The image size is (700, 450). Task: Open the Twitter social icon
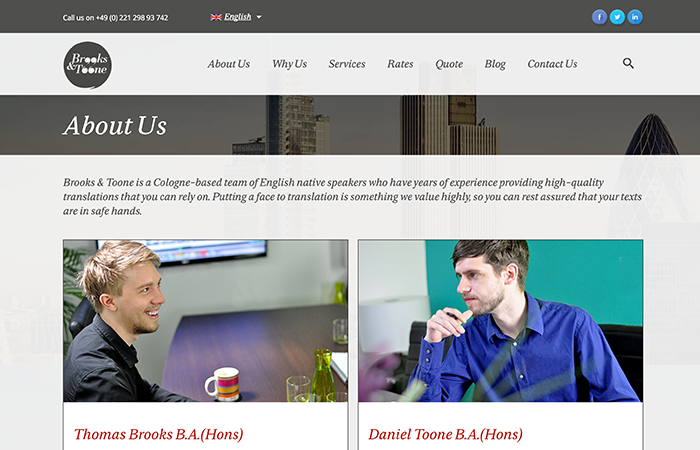pyautogui.click(x=617, y=17)
